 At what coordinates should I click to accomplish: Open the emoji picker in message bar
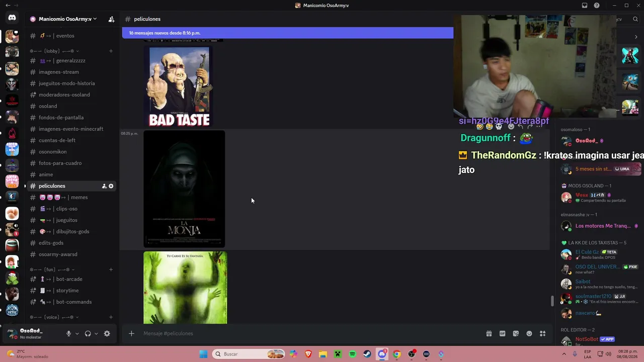point(529,333)
